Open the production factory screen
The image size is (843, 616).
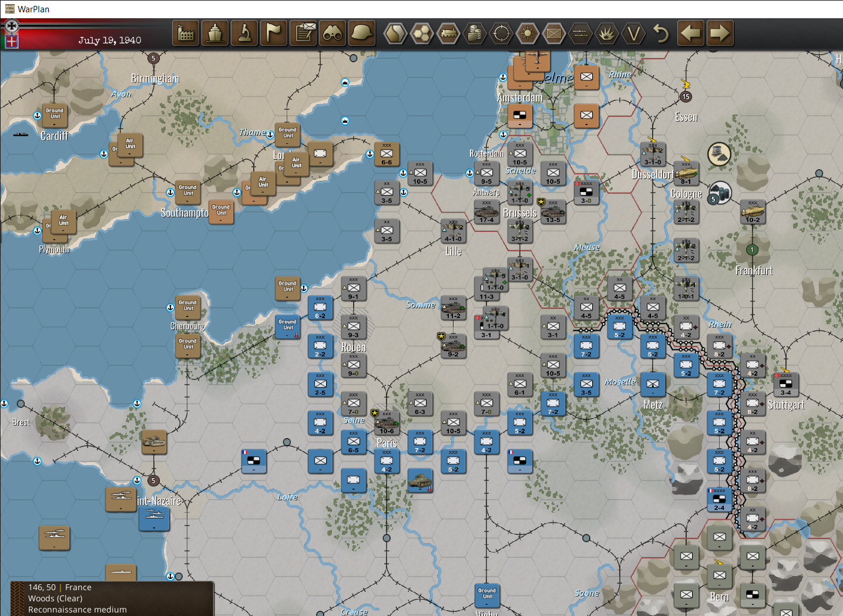point(186,33)
